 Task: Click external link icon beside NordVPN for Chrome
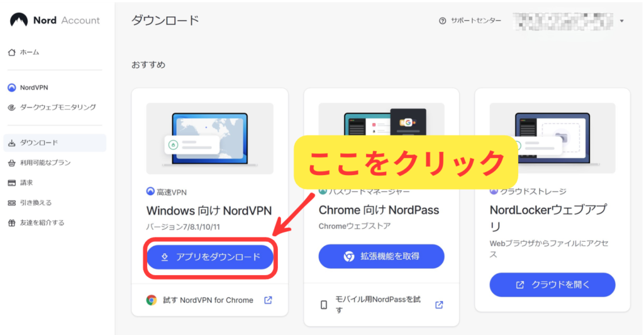(x=268, y=300)
